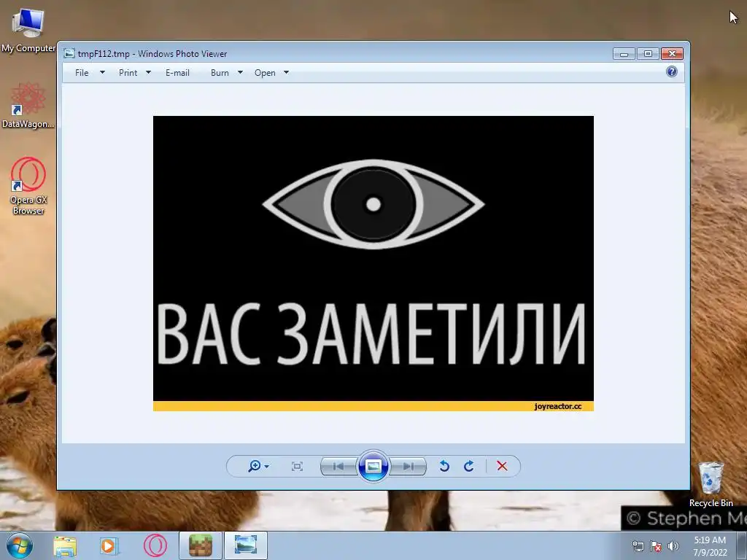Minimize the Windows Photo Viewer window
Screen dimensions: 747x560
point(624,54)
